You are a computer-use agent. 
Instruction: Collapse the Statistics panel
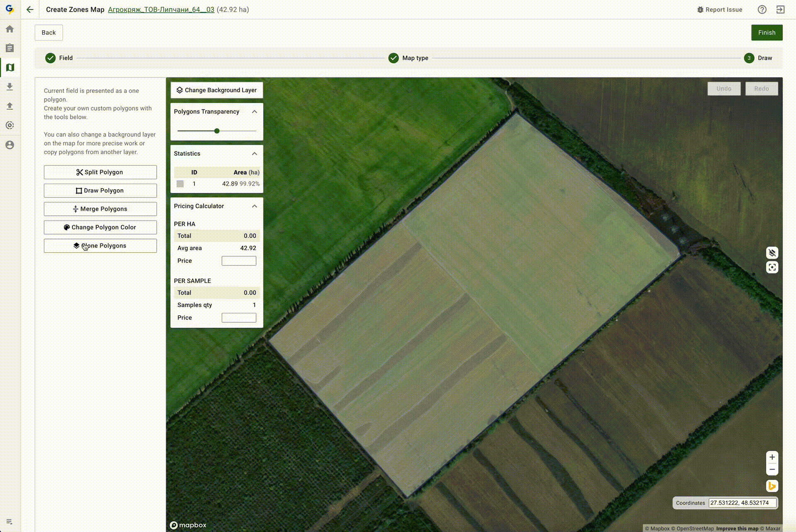[255, 154]
